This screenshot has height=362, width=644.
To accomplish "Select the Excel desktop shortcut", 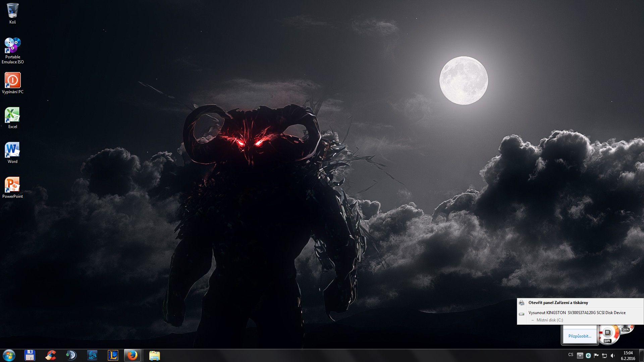I will tap(12, 118).
